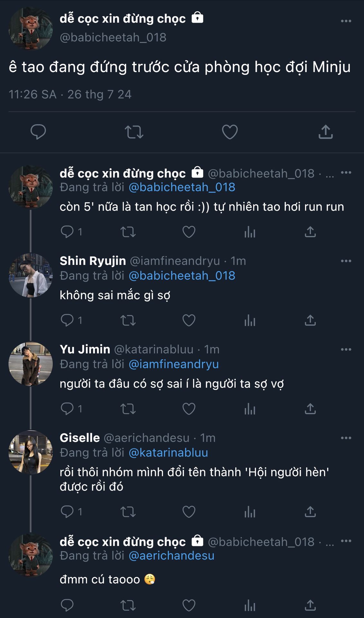The width and height of the screenshot is (364, 618).
Task: Like Shin Ryujin's reply
Action: coord(189,321)
